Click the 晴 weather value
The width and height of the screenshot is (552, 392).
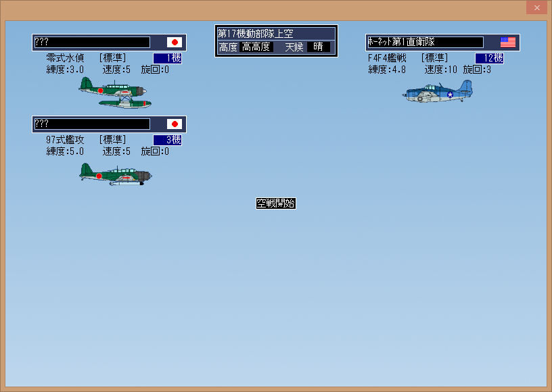(318, 47)
